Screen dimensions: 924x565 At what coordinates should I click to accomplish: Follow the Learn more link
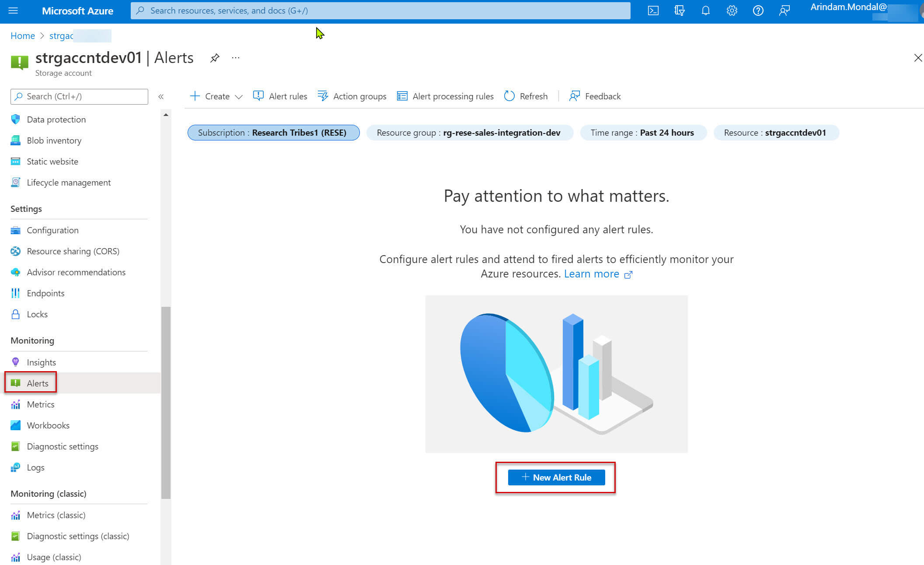[x=592, y=274]
